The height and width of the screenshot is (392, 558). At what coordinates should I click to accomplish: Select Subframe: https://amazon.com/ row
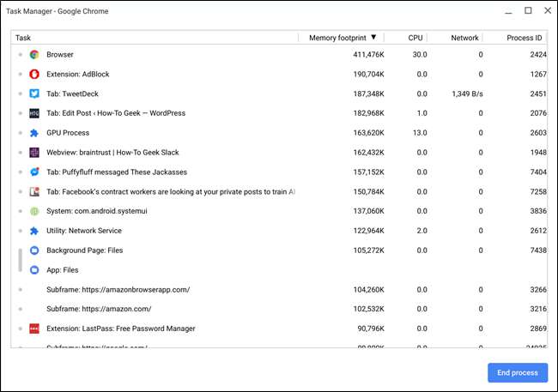point(279,309)
